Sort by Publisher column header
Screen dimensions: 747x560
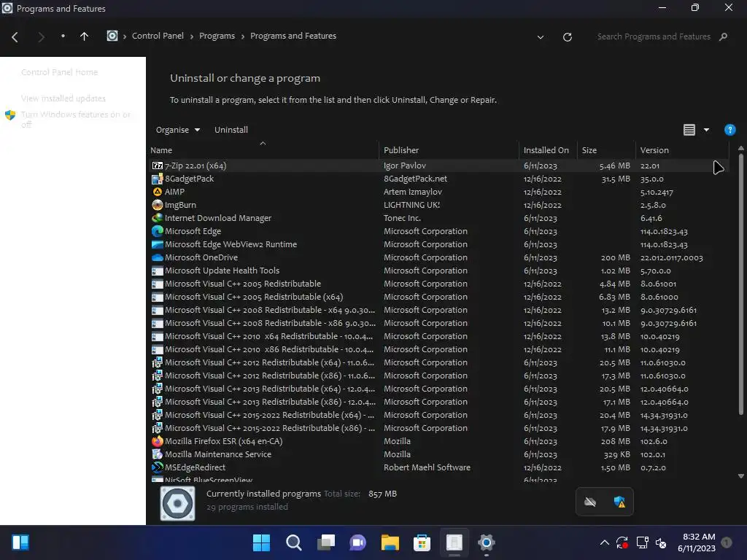click(x=449, y=150)
